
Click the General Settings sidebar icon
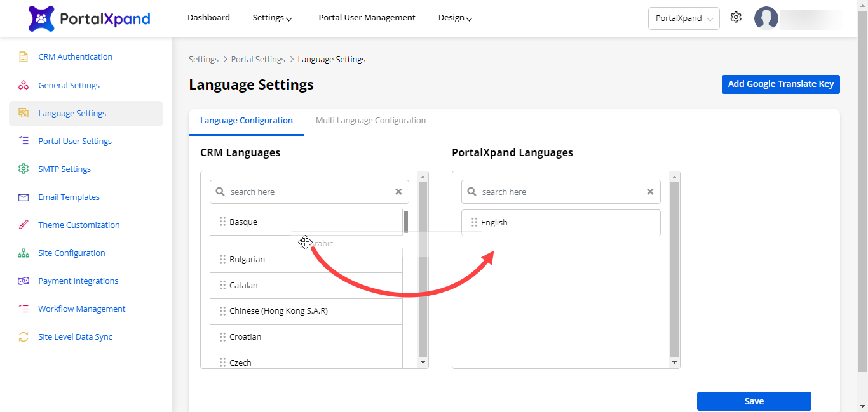click(24, 85)
